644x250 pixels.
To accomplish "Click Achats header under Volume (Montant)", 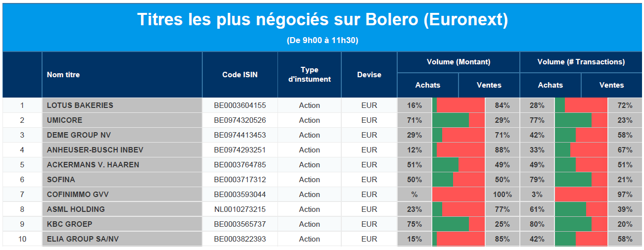I will click(428, 85).
